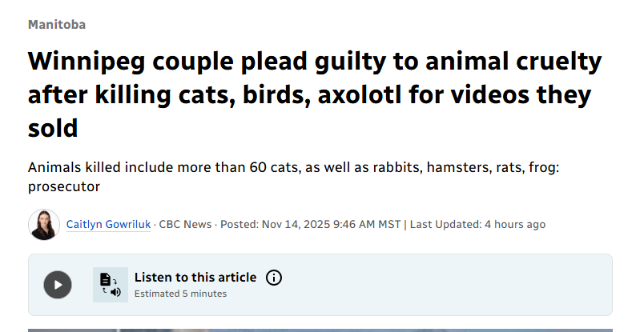Open the Manitoba section link
The image size is (644, 332).
point(57,25)
